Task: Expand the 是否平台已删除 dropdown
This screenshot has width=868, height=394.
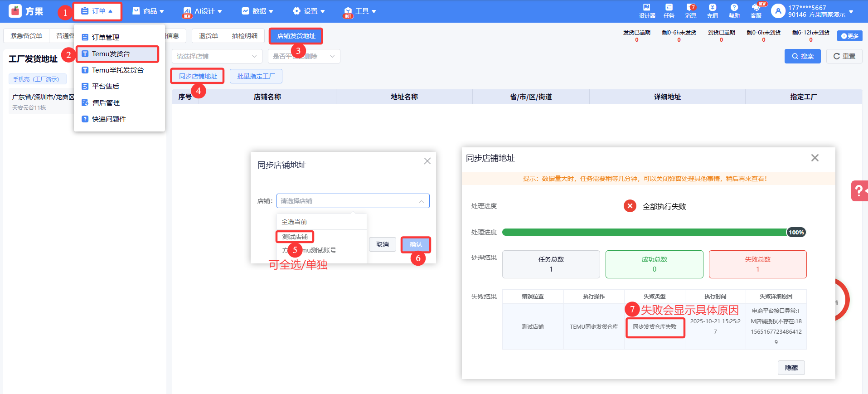Action: (x=304, y=56)
